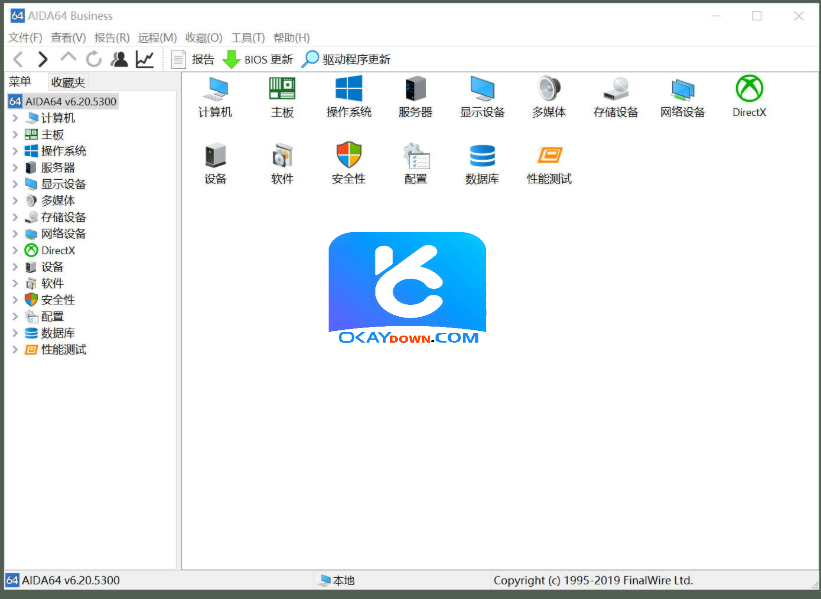Click the AIDA64 title bar app icon
821x599 pixels.
17,16
